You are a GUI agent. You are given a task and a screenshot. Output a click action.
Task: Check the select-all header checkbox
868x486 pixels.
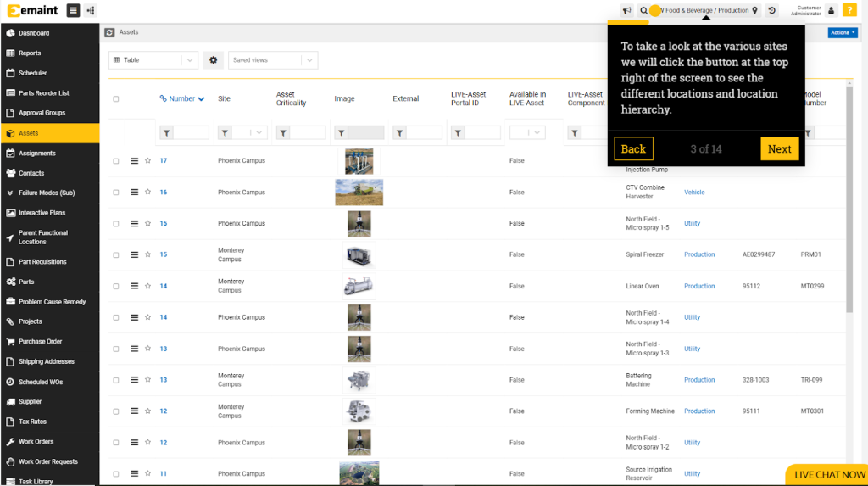(x=116, y=99)
